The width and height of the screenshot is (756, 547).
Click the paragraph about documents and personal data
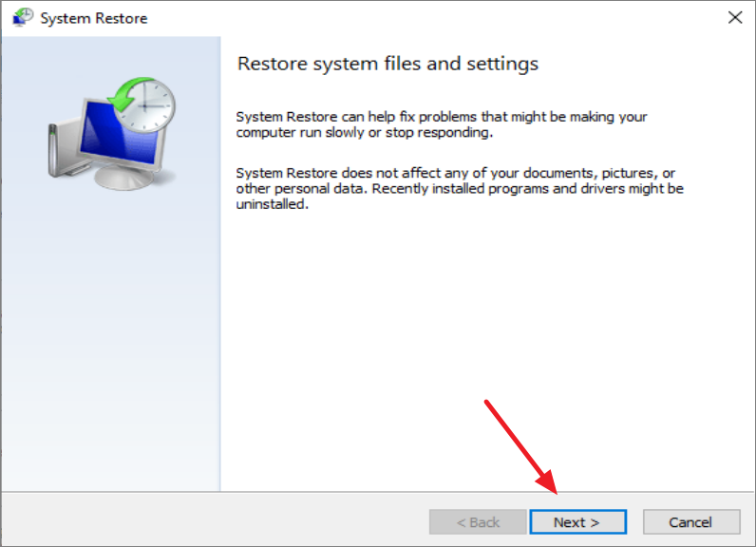tap(460, 188)
